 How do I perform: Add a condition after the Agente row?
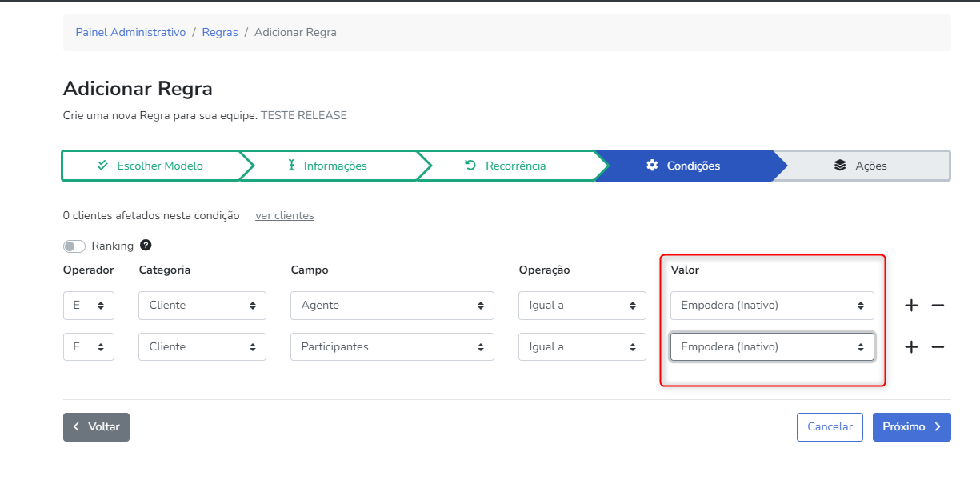(911, 306)
